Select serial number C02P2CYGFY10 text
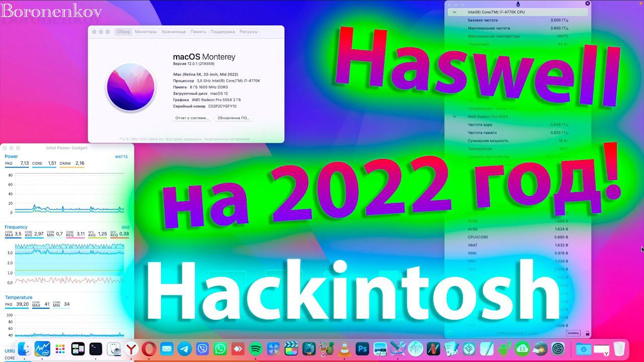Image resolution: width=644 pixels, height=362 pixels. (222, 106)
